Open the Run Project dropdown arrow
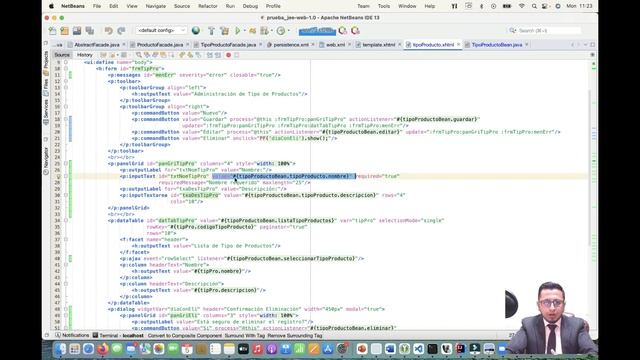Image resolution: width=640 pixels, height=360 pixels. click(x=244, y=31)
